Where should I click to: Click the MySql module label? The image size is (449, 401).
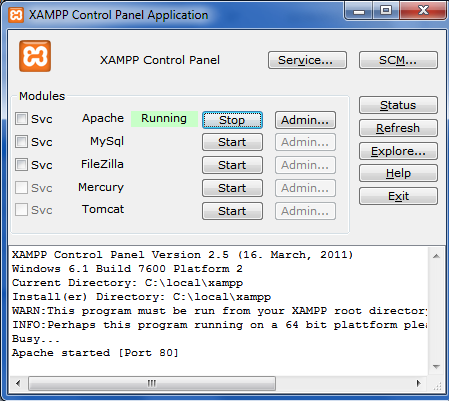coord(107,141)
